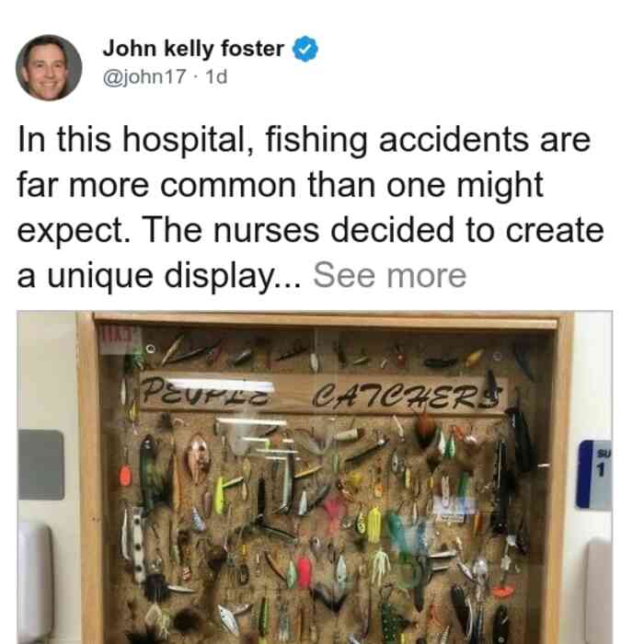Open the display name John kelly foster
This screenshot has width=644, height=644.
[193, 49]
